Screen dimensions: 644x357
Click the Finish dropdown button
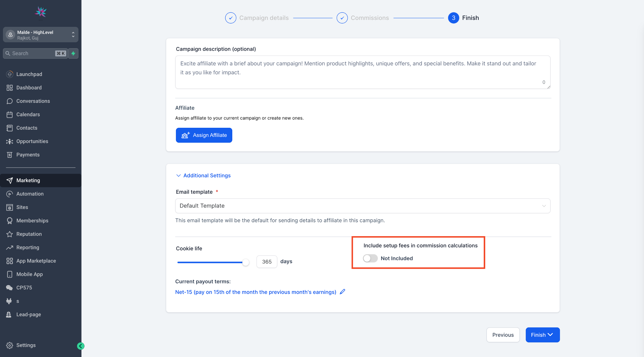(542, 335)
